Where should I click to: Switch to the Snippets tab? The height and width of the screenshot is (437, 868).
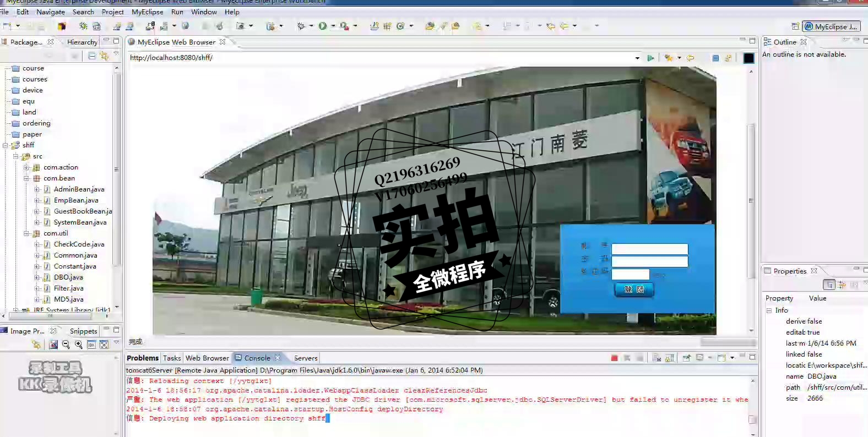coord(83,331)
